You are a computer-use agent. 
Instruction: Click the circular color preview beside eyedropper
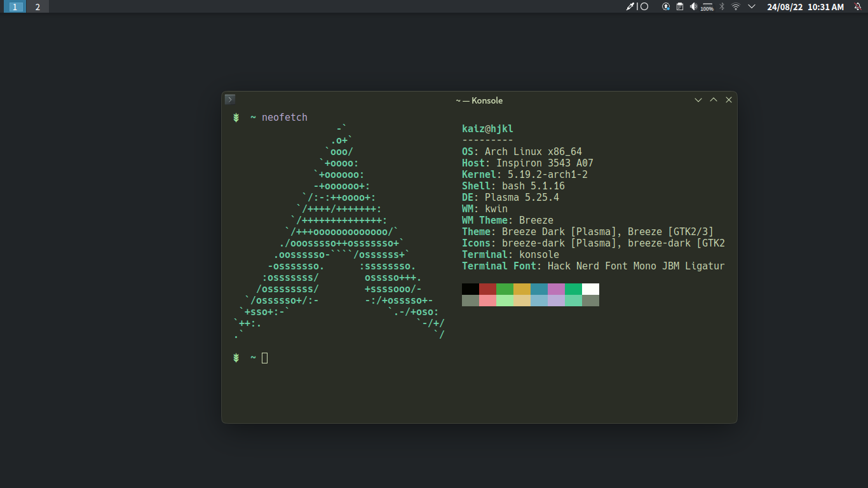[x=644, y=6]
